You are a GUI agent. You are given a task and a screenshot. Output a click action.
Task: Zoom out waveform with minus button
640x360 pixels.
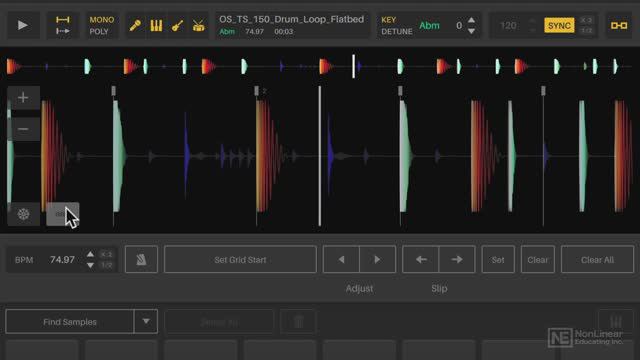coord(23,129)
